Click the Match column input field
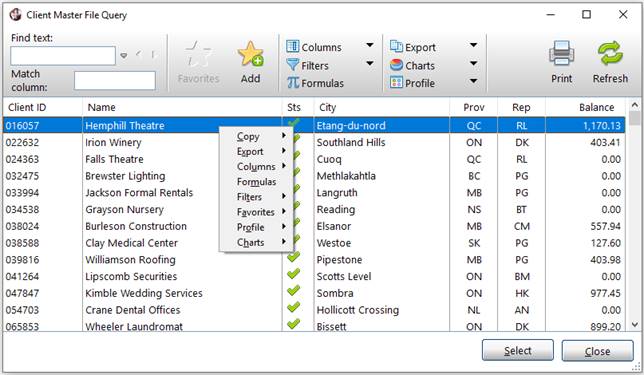 click(115, 81)
